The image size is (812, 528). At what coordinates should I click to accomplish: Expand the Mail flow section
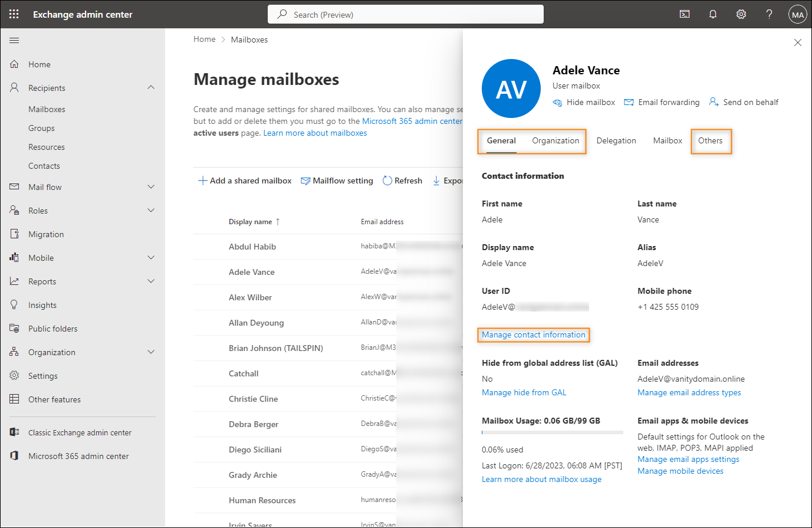tap(151, 186)
